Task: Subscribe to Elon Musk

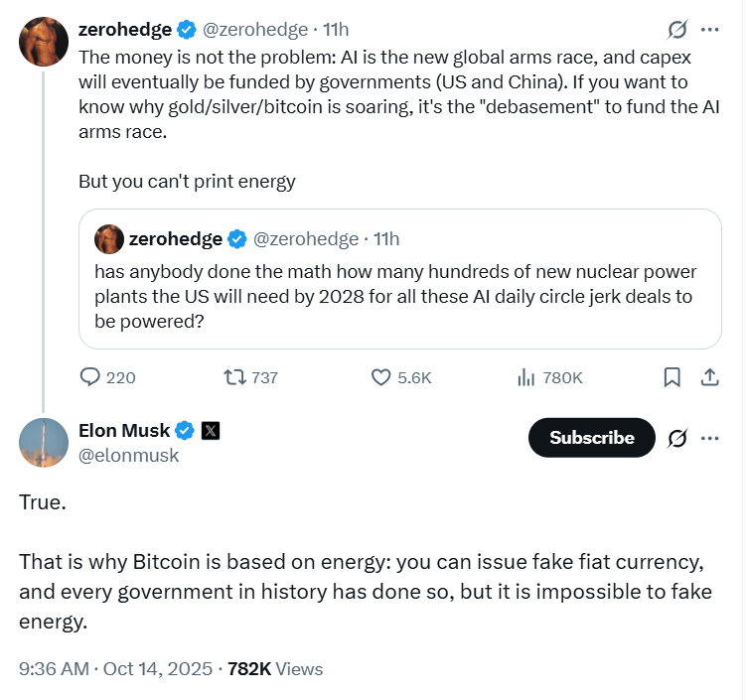Action: coord(591,438)
